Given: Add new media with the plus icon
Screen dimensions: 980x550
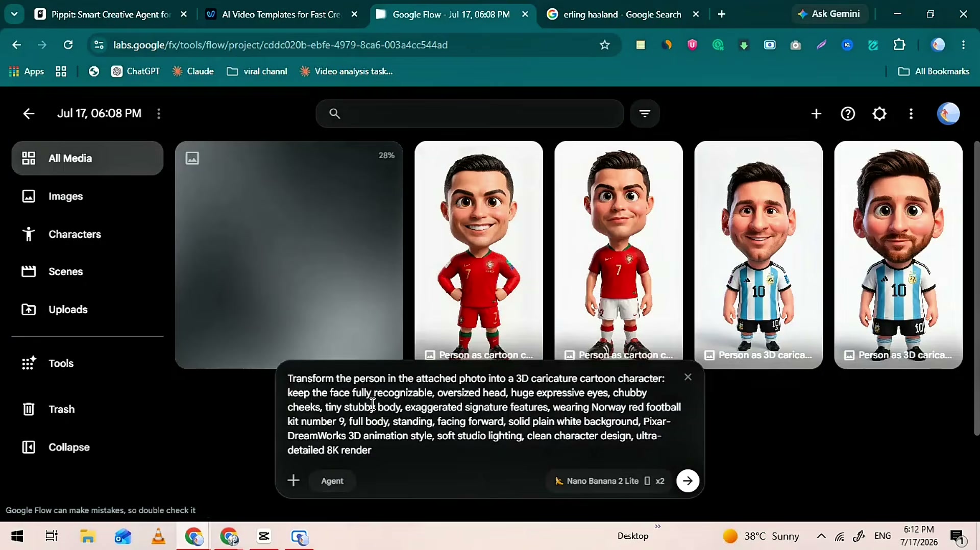Looking at the screenshot, I should click(816, 113).
